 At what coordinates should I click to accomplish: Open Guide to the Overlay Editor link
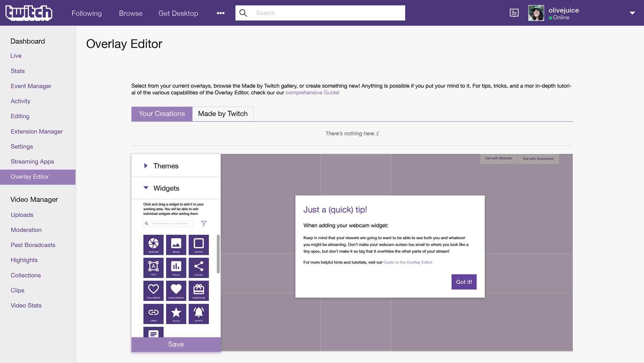tap(408, 262)
